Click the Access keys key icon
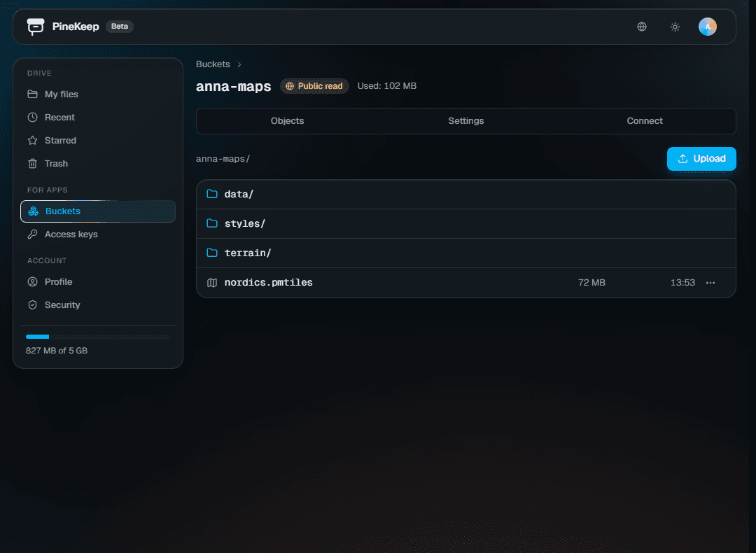This screenshot has width=756, height=553. click(x=32, y=234)
